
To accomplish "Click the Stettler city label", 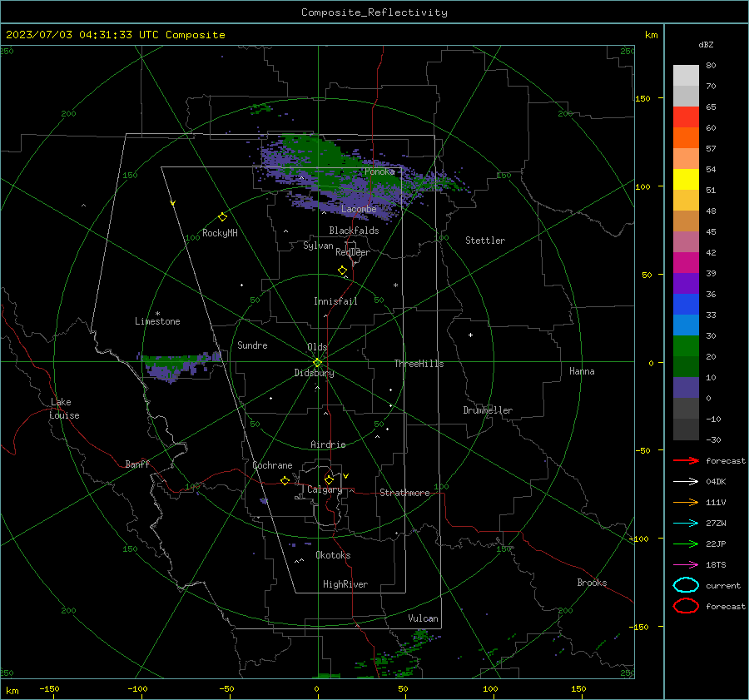I will (x=485, y=241).
